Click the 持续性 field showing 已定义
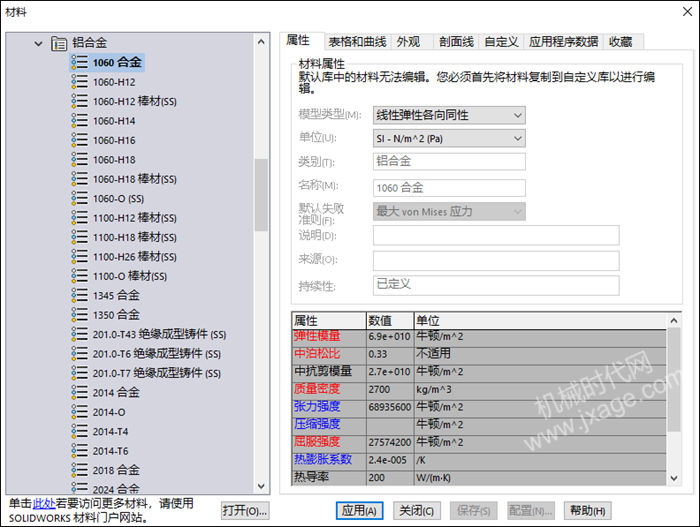700x527 pixels. [496, 285]
